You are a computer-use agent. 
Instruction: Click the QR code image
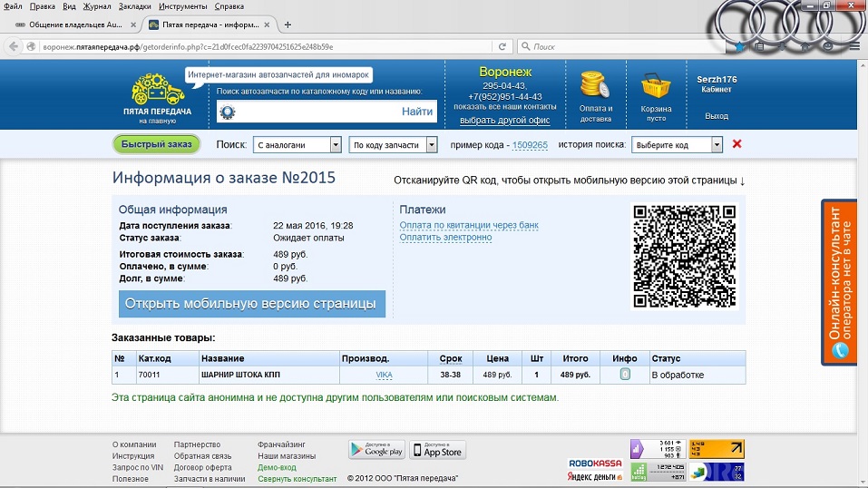click(684, 257)
